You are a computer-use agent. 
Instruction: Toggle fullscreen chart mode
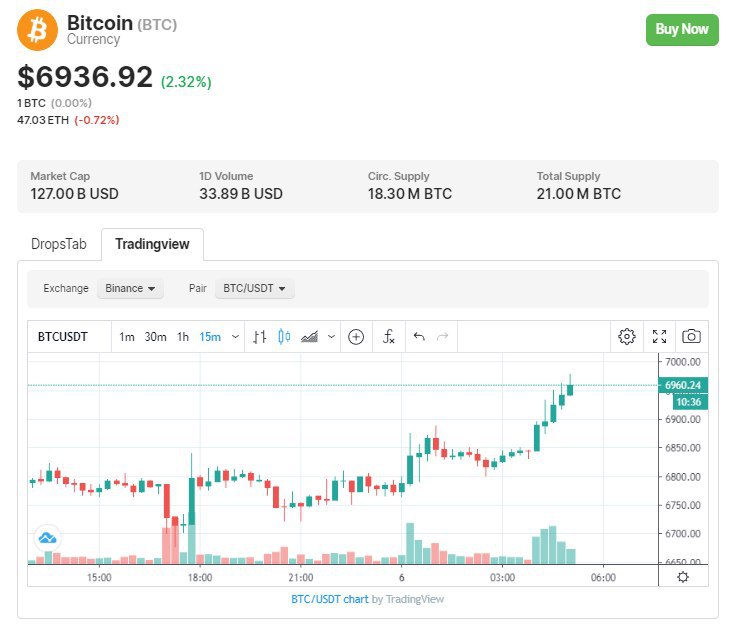tap(660, 337)
